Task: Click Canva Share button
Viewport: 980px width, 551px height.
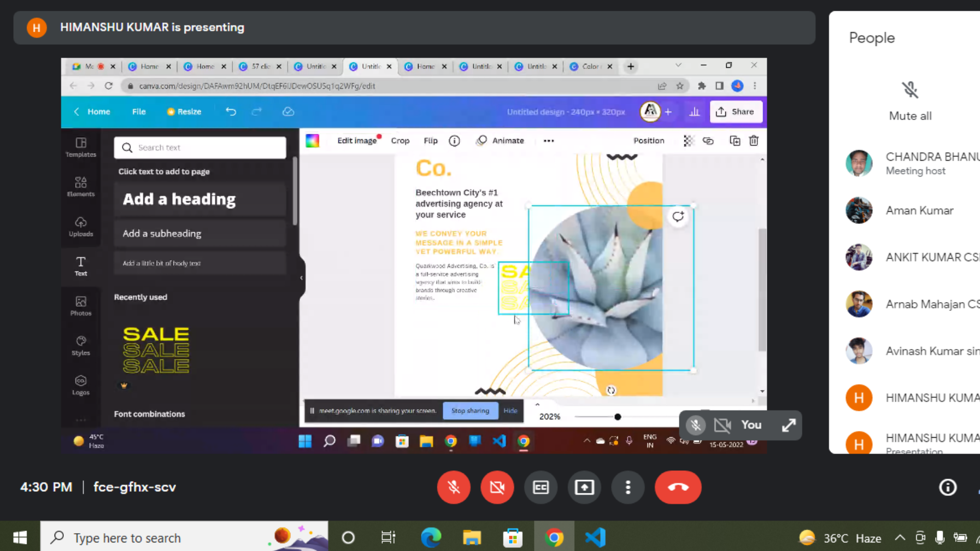Action: pos(736,112)
